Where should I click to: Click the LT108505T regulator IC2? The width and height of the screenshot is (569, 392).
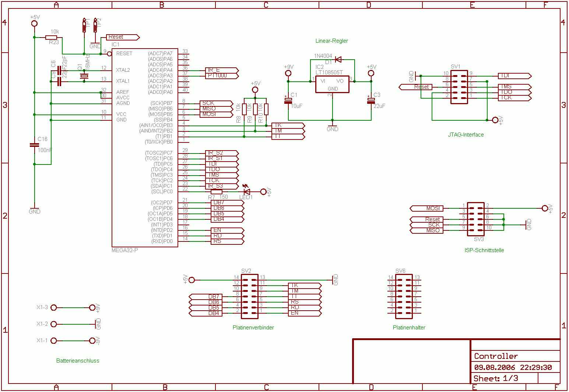pyautogui.click(x=331, y=84)
